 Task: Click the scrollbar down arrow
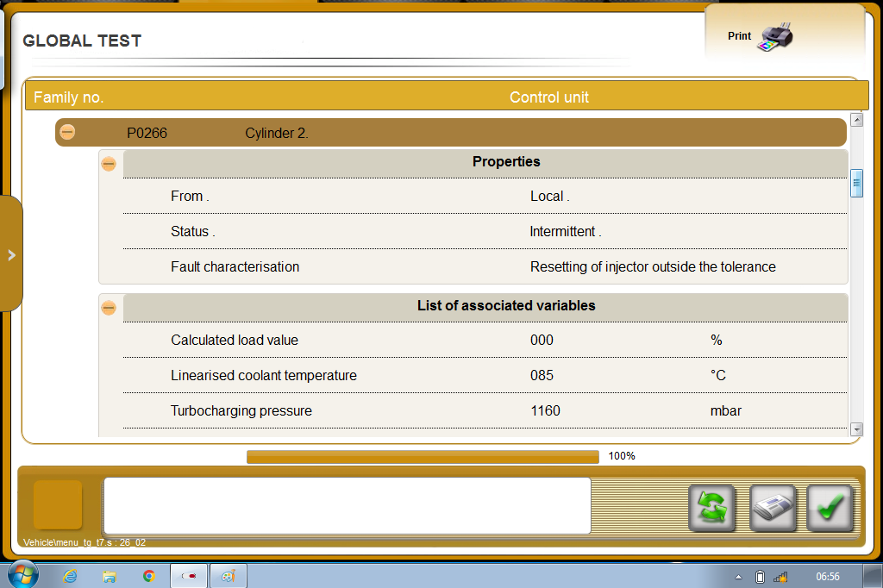[x=856, y=429]
